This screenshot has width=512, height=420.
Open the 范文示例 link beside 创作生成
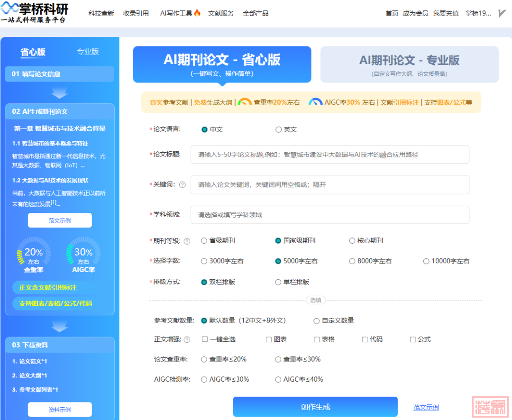tap(426, 407)
